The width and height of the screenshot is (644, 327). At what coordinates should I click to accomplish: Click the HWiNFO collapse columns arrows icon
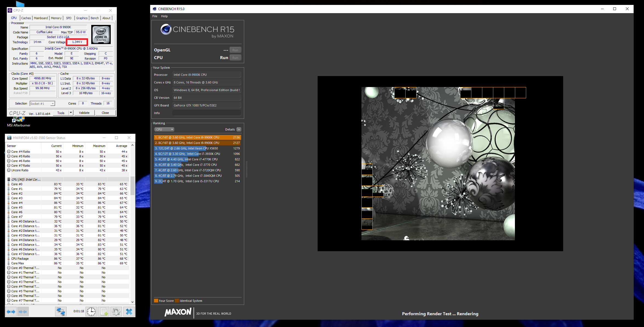click(x=23, y=312)
